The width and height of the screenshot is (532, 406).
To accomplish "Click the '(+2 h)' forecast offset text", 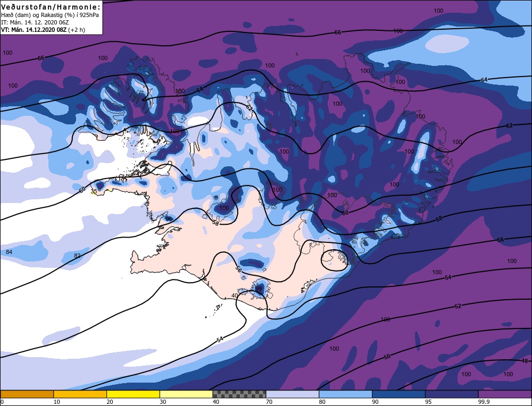I will [77, 30].
